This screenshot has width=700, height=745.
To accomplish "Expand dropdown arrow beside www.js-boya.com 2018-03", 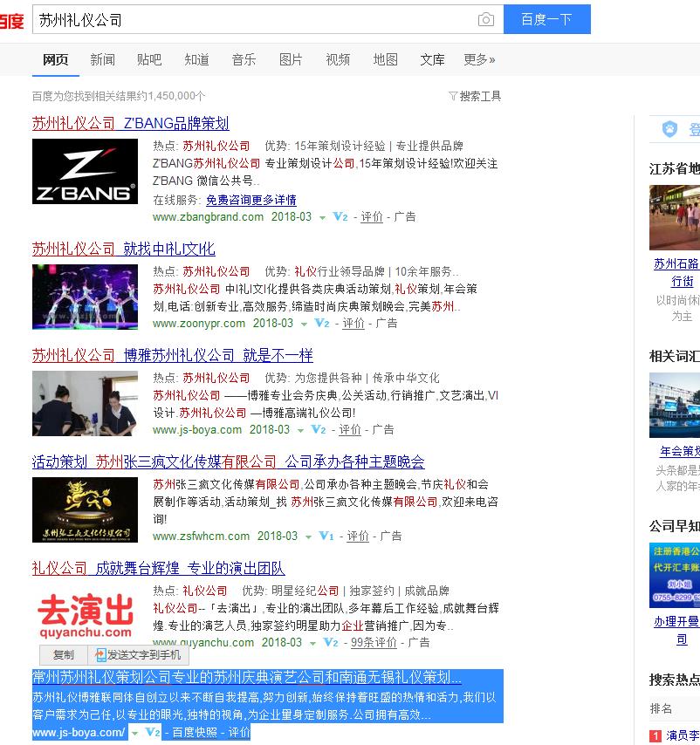I will click(x=300, y=430).
